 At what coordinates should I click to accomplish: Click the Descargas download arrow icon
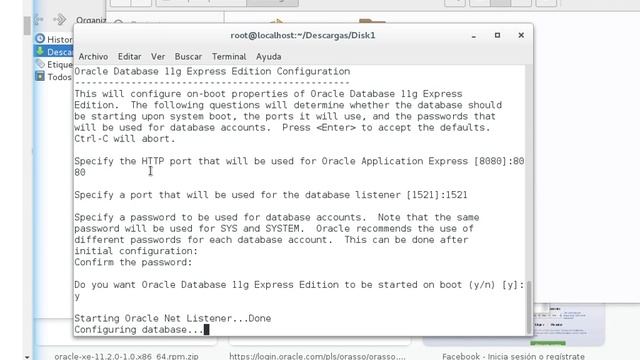coord(40,51)
